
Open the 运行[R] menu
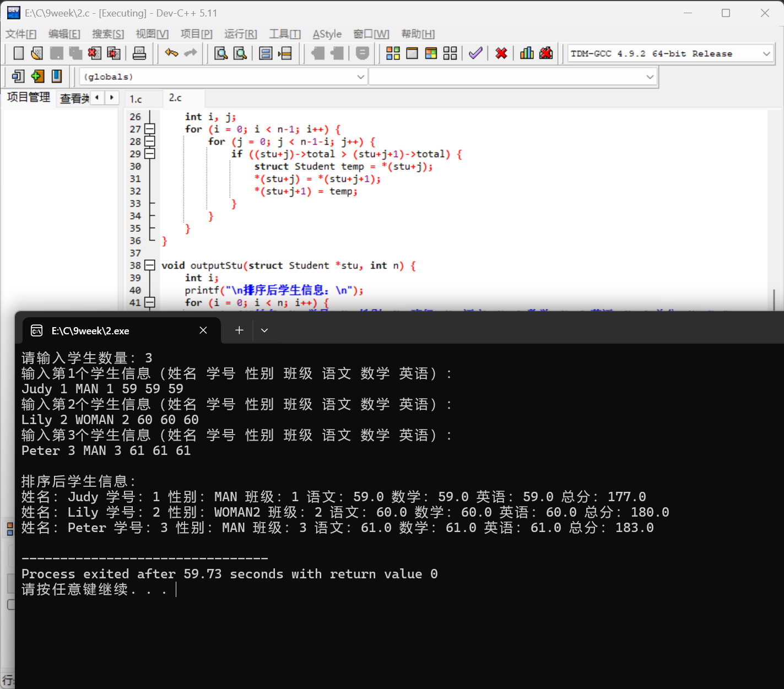tap(241, 34)
